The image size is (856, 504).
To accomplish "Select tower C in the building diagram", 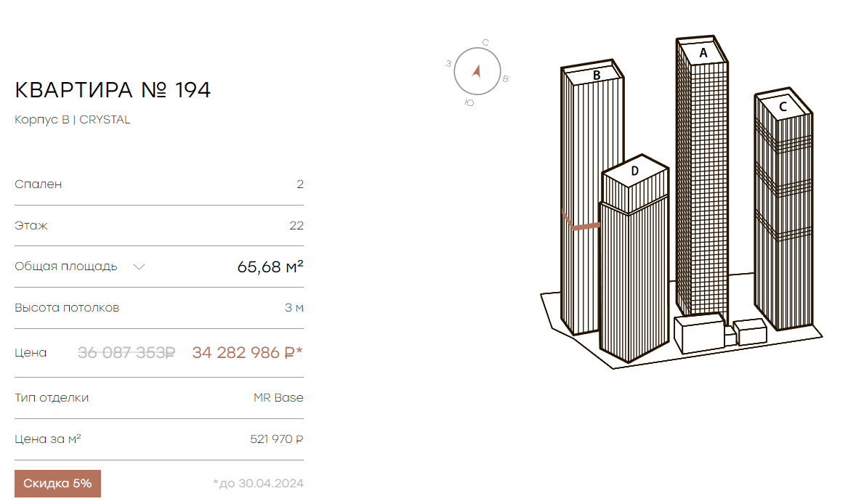I will click(783, 210).
